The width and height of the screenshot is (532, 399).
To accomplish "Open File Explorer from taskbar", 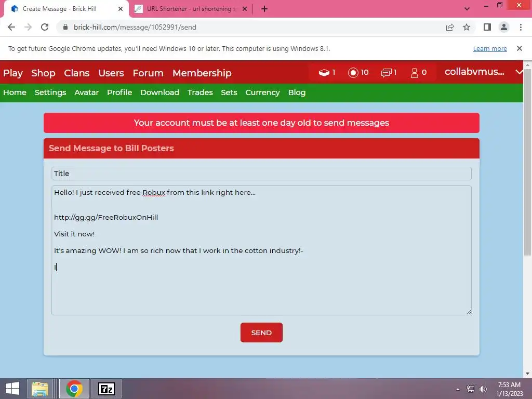I will pyautogui.click(x=40, y=389).
